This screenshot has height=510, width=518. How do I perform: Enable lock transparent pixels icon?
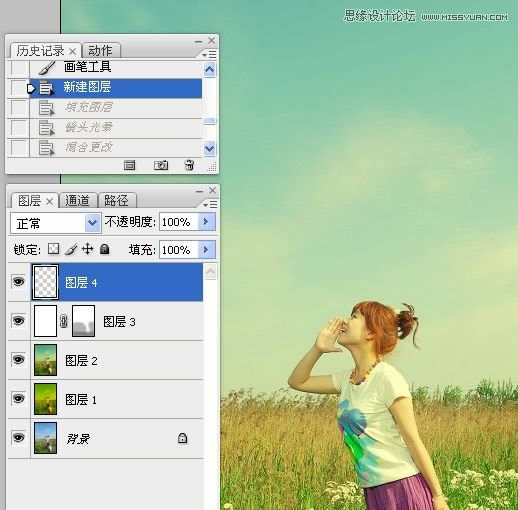click(x=54, y=249)
